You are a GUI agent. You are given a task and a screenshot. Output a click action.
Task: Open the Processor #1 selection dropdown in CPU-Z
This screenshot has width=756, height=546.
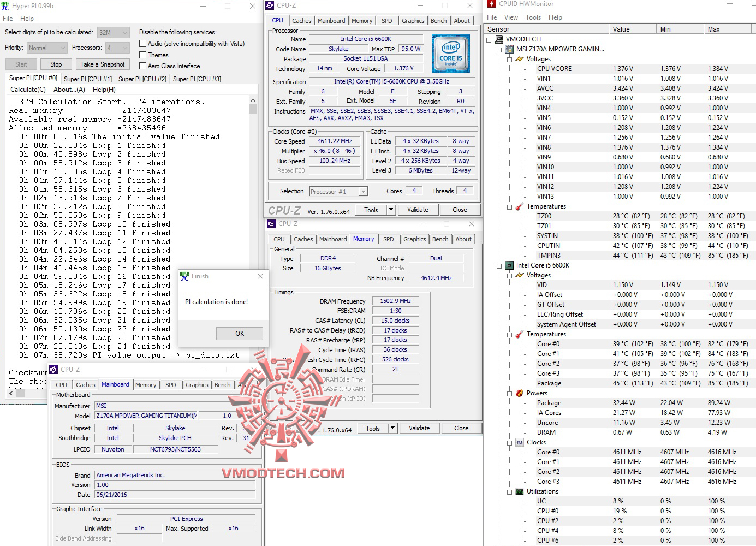tap(362, 191)
